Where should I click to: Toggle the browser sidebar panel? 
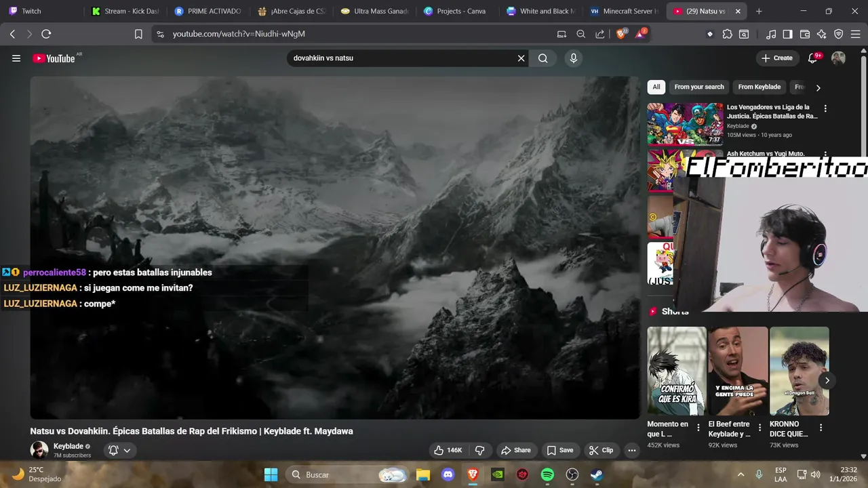click(787, 34)
